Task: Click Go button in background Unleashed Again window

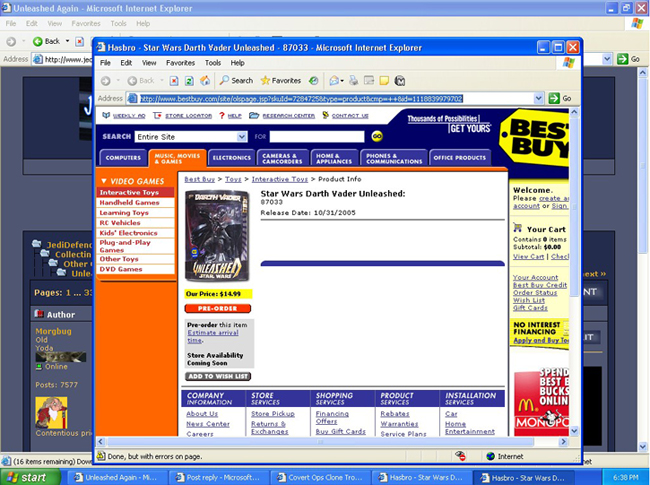Action: (628, 59)
